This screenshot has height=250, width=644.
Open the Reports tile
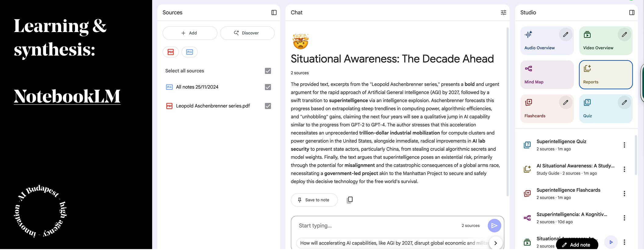[x=606, y=75]
